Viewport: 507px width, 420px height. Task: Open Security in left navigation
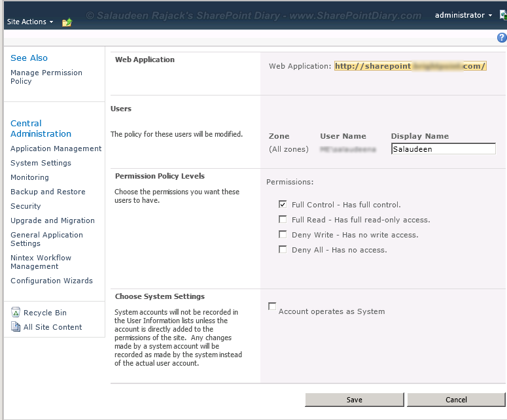(x=26, y=206)
